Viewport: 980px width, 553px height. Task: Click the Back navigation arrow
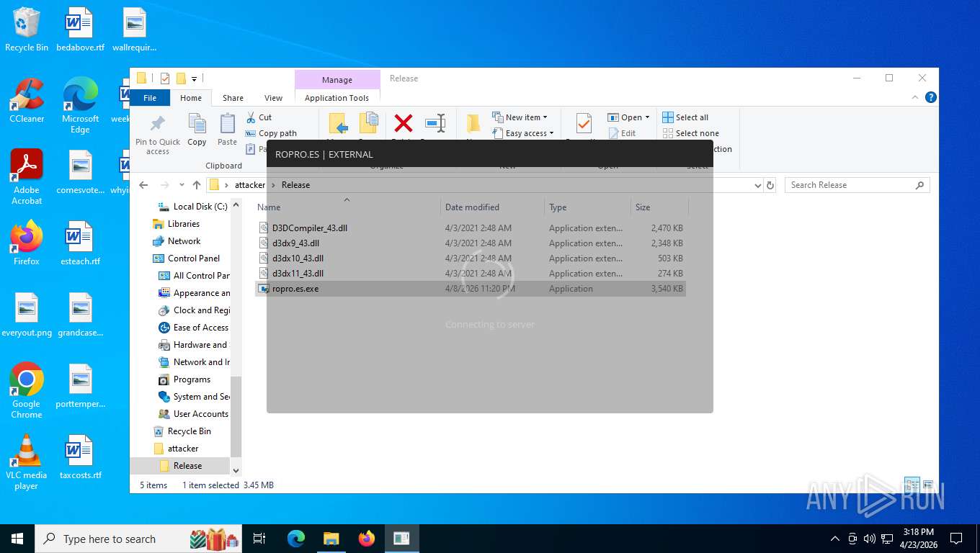pyautogui.click(x=143, y=185)
